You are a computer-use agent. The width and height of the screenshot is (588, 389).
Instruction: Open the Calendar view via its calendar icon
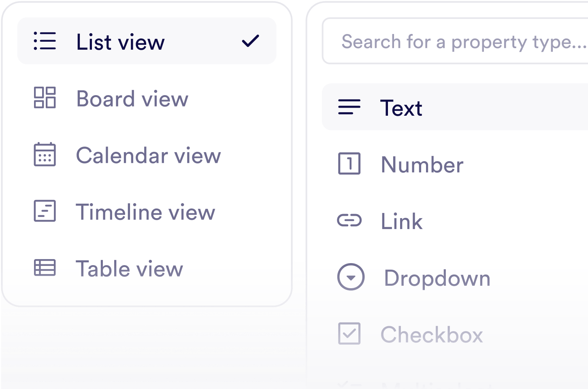click(x=45, y=155)
